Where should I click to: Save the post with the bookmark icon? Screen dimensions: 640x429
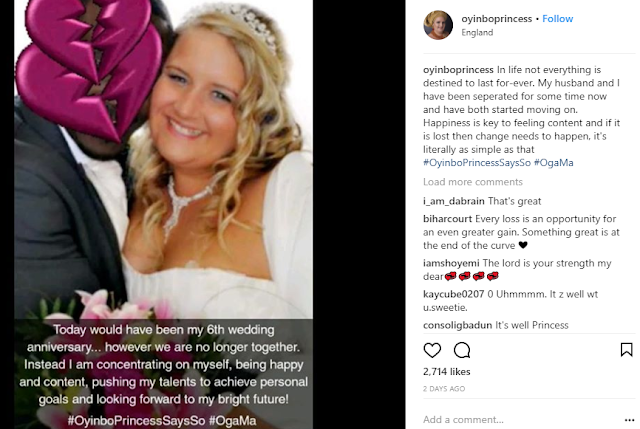pyautogui.click(x=627, y=350)
